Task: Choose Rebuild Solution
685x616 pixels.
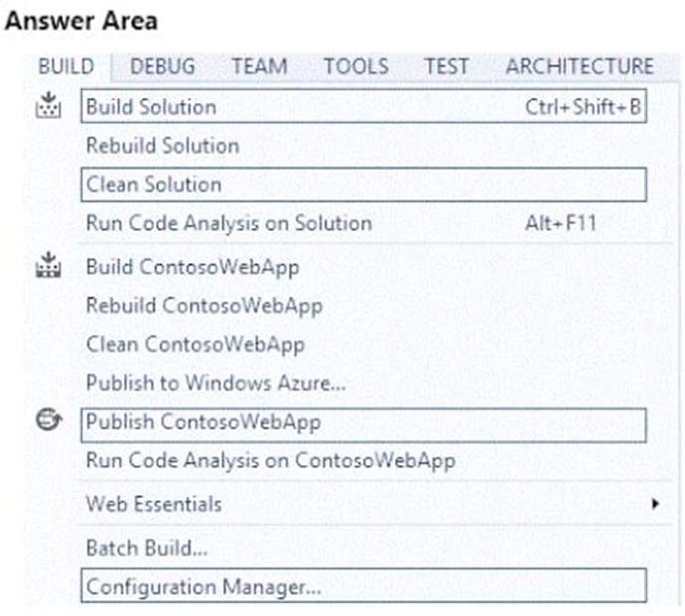Action: [163, 146]
